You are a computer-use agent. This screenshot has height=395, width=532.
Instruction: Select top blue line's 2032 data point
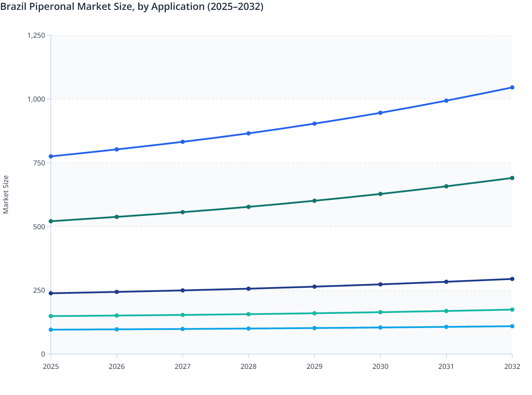[512, 87]
